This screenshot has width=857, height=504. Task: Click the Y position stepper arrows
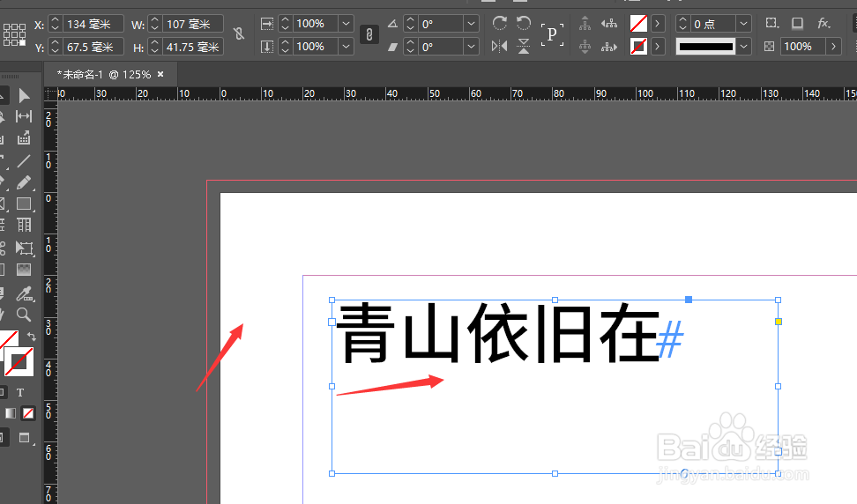[x=55, y=47]
